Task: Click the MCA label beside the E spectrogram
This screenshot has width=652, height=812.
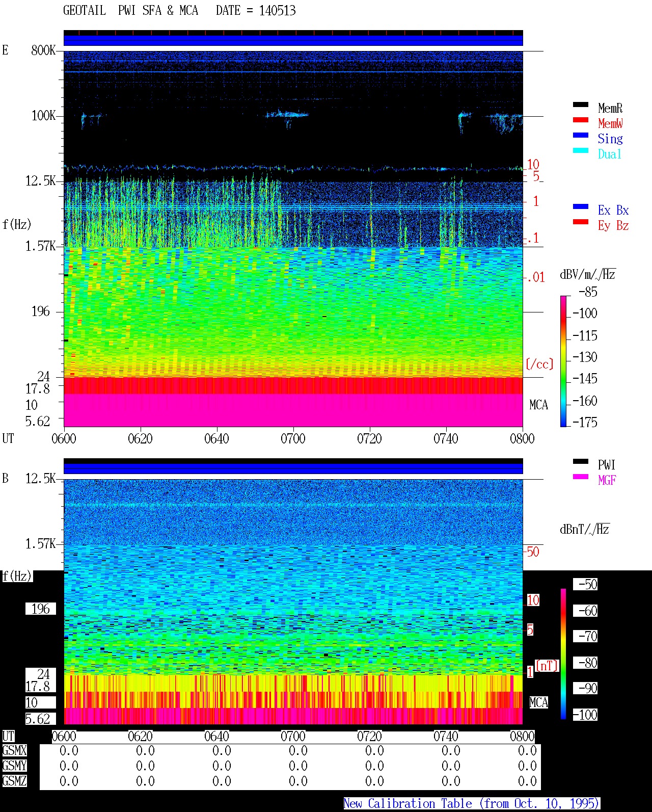Action: click(538, 405)
